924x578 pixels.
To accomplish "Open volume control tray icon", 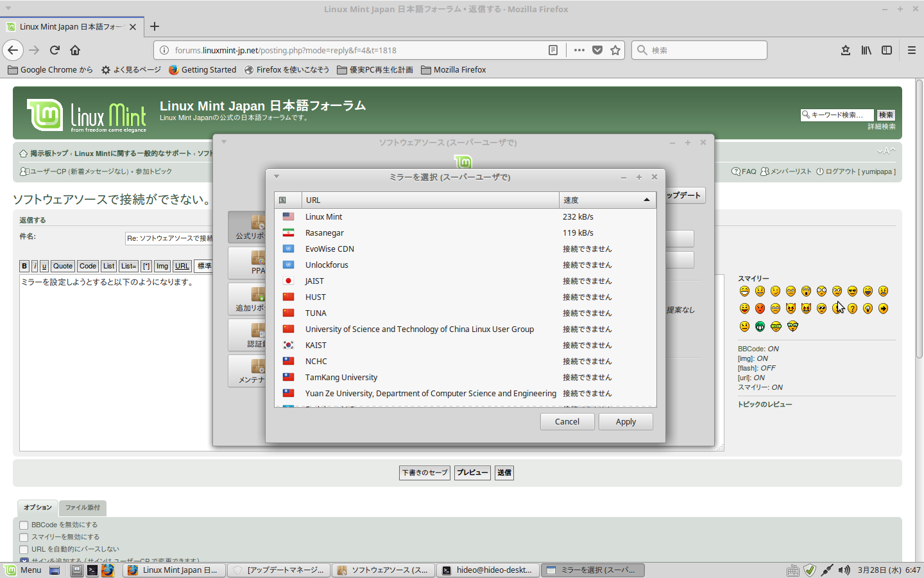I will [844, 570].
